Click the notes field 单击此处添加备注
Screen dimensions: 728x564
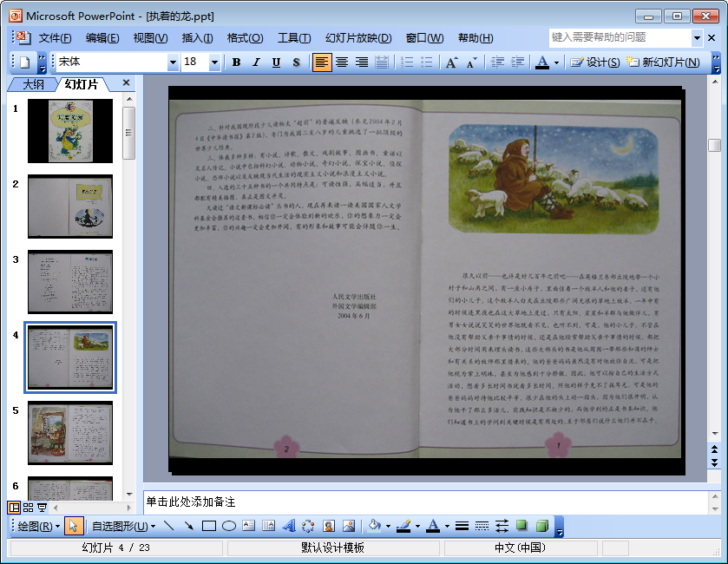pyautogui.click(x=426, y=502)
